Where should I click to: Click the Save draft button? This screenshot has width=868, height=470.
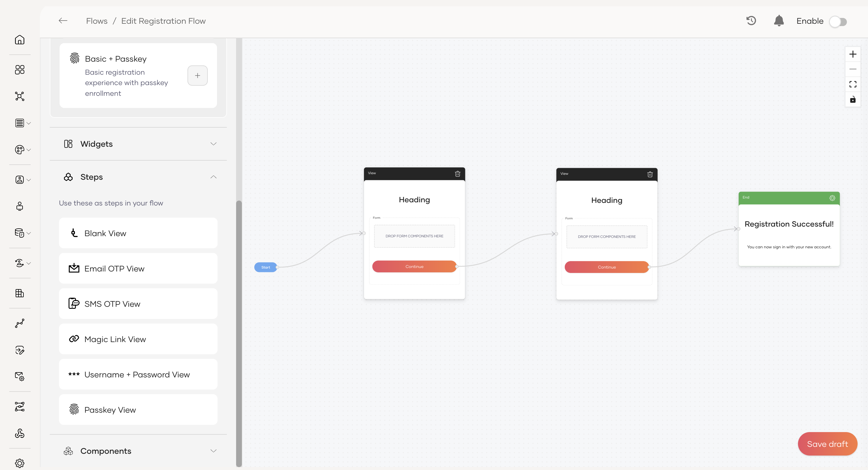click(x=827, y=444)
